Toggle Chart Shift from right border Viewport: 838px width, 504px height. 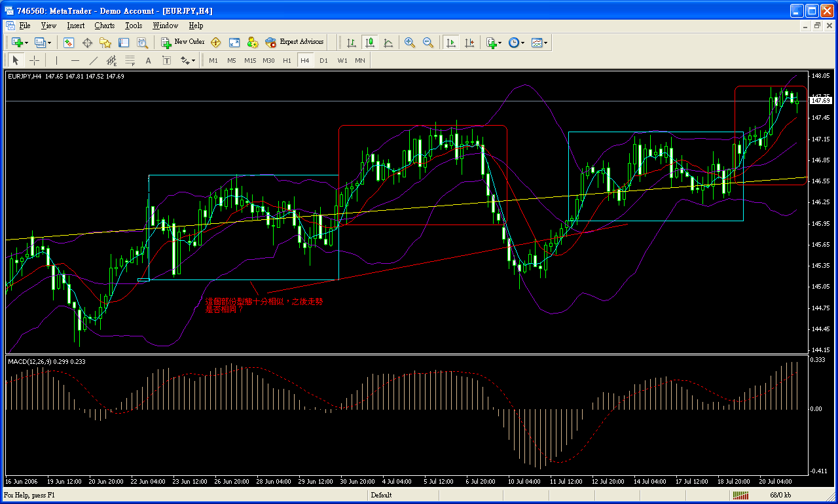click(469, 43)
